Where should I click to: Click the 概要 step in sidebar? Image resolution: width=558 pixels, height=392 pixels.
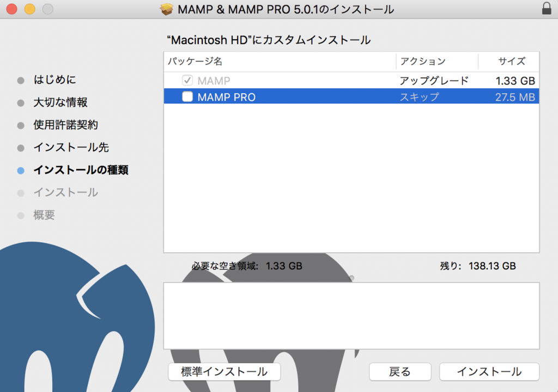click(44, 215)
